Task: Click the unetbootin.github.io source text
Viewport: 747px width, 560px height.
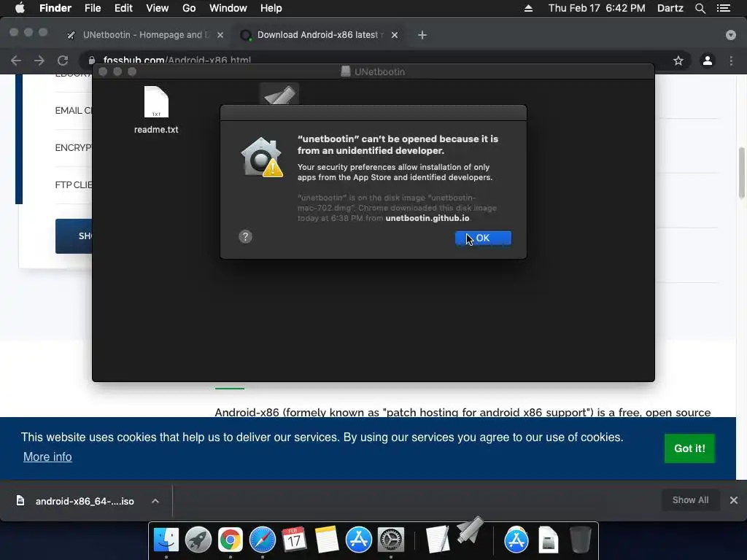Action: pos(427,218)
